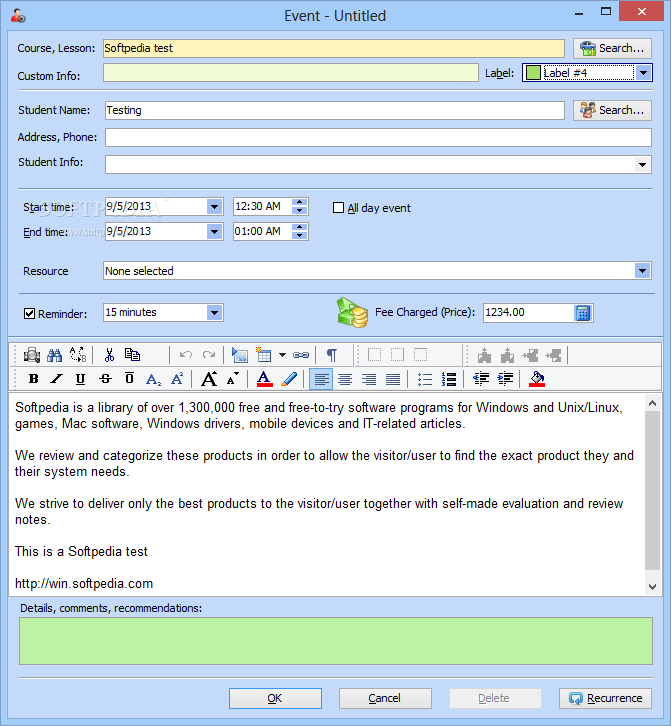The image size is (671, 726).
Task: Click the green details comments box
Action: (x=336, y=641)
